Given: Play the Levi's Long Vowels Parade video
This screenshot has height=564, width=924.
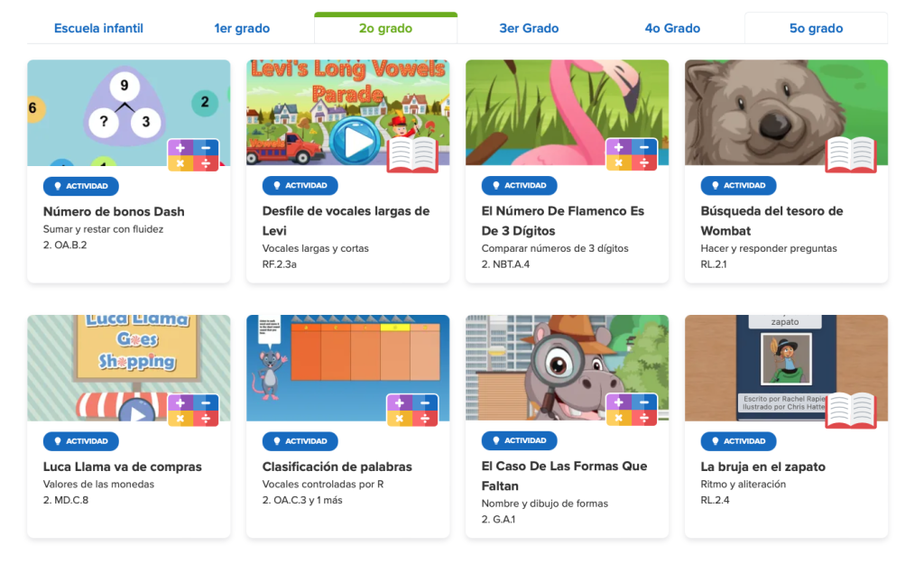Looking at the screenshot, I should [354, 142].
